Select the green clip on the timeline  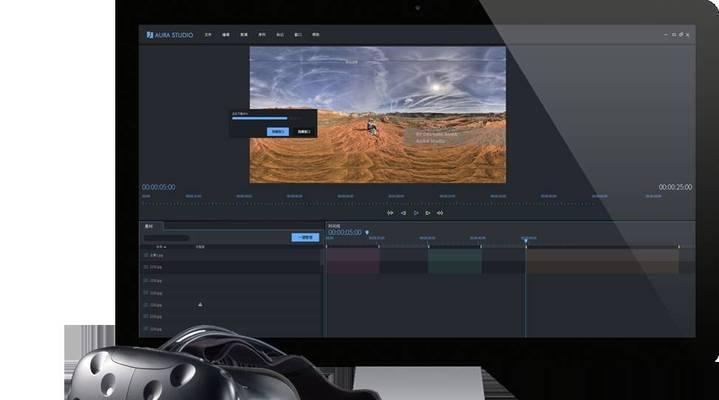[x=455, y=260]
